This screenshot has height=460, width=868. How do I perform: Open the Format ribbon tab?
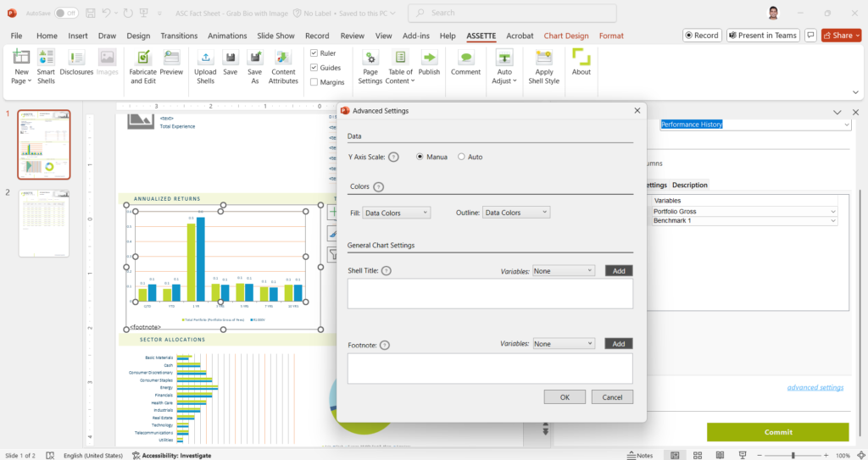click(611, 36)
